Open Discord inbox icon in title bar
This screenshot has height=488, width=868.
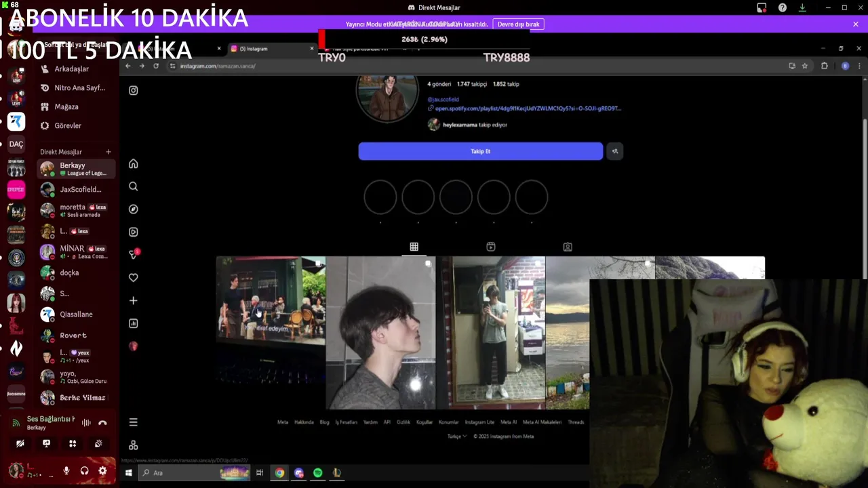pyautogui.click(x=762, y=7)
